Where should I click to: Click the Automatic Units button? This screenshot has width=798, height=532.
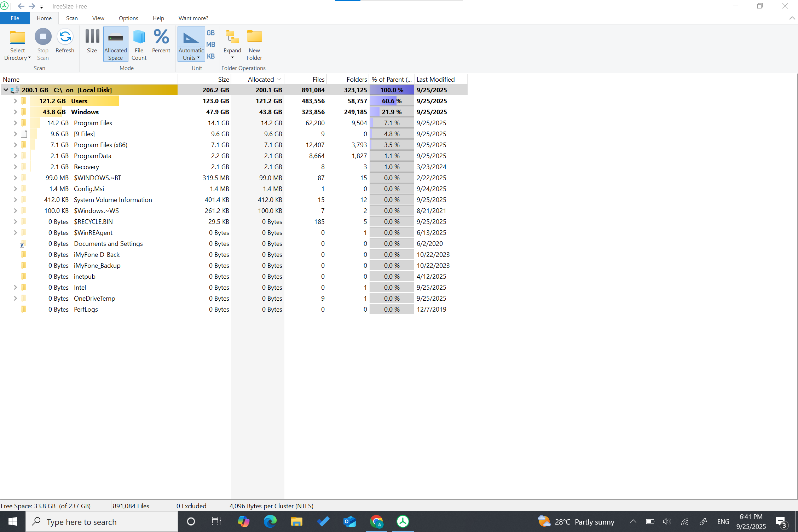tap(191, 43)
